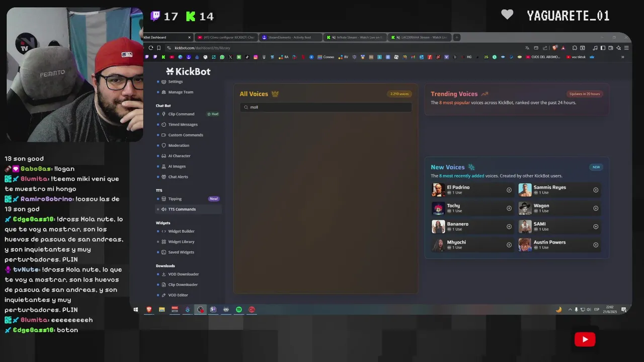Open AI Images page
Image resolution: width=644 pixels, height=362 pixels.
coord(177,166)
